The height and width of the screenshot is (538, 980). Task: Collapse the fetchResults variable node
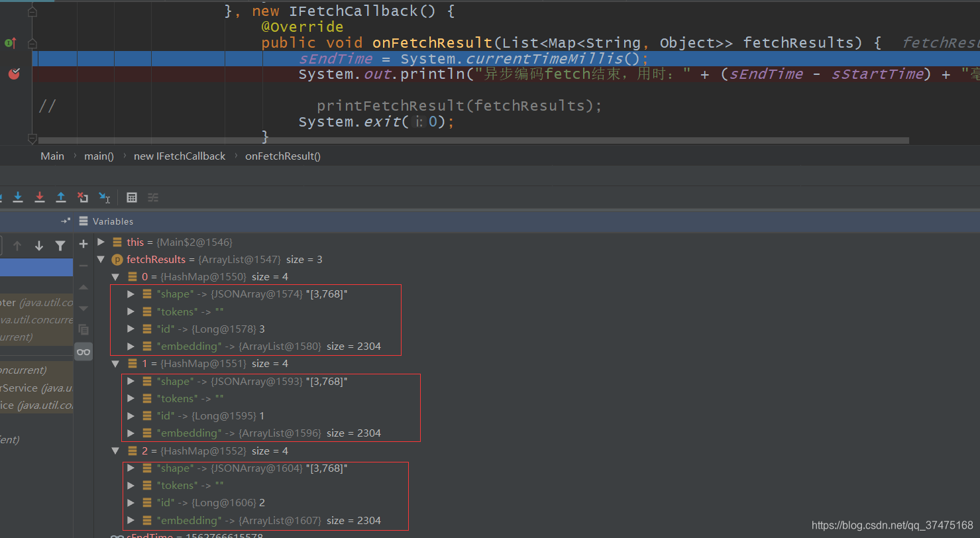tap(101, 259)
